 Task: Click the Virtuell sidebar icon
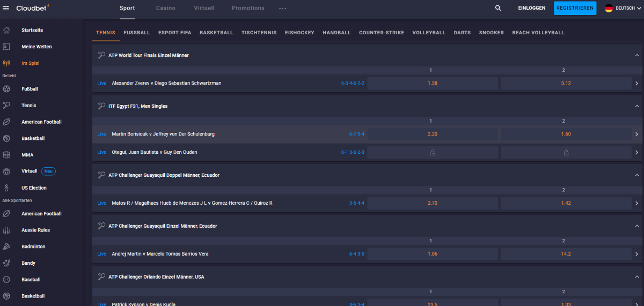pyautogui.click(x=6, y=171)
